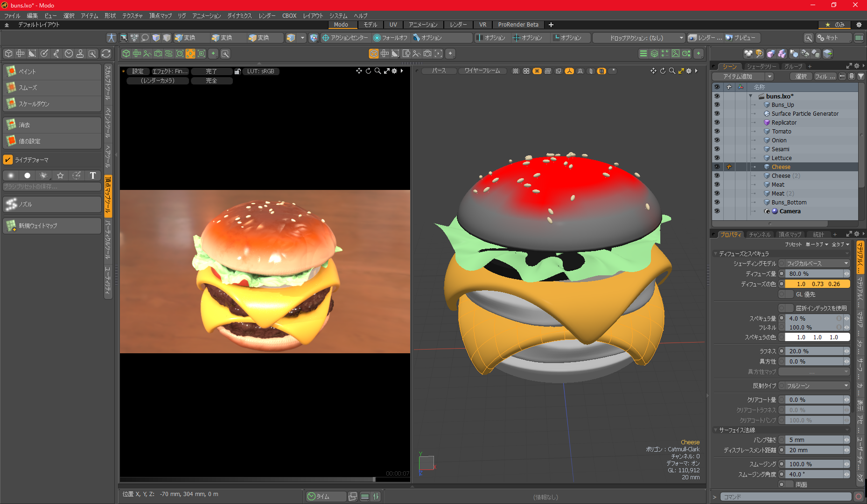The width and height of the screenshot is (867, 504).
Task: Hide the Tomato layer
Action: (x=717, y=132)
